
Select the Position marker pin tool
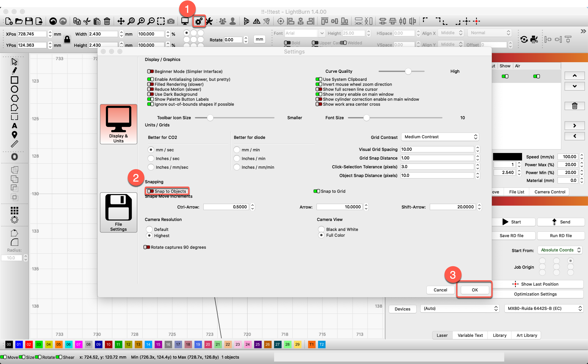coord(15,135)
